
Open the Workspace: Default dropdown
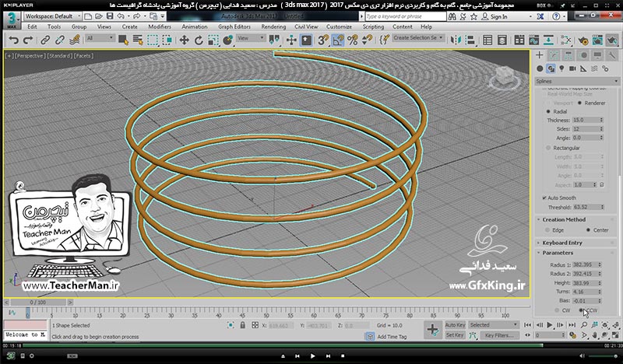[52, 16]
